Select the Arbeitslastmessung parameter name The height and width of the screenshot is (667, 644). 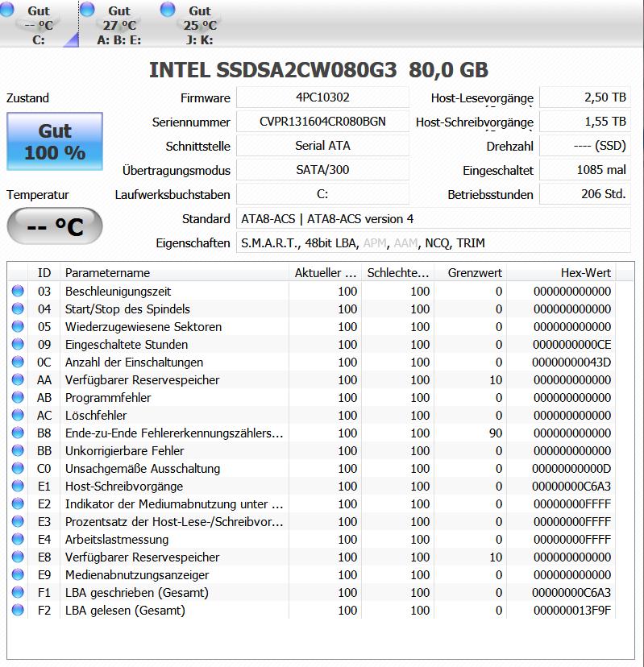(x=117, y=540)
